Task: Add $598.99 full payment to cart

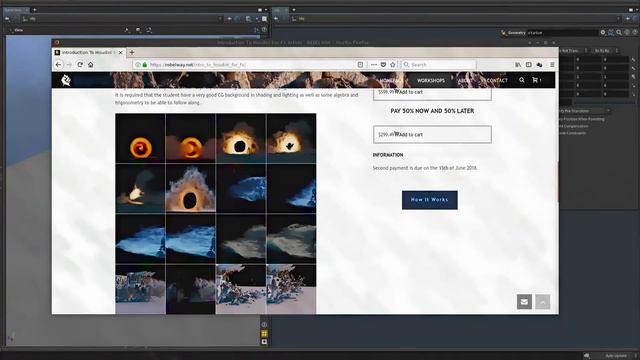Action: coord(432,93)
